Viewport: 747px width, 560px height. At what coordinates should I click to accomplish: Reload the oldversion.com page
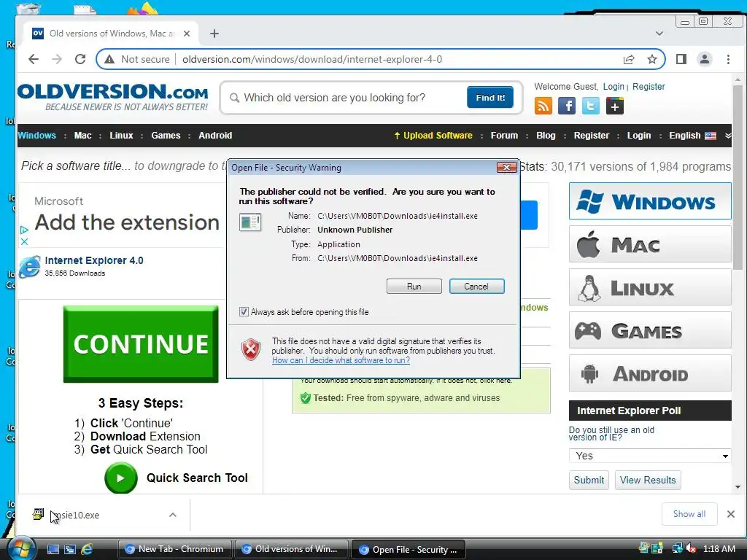80,59
